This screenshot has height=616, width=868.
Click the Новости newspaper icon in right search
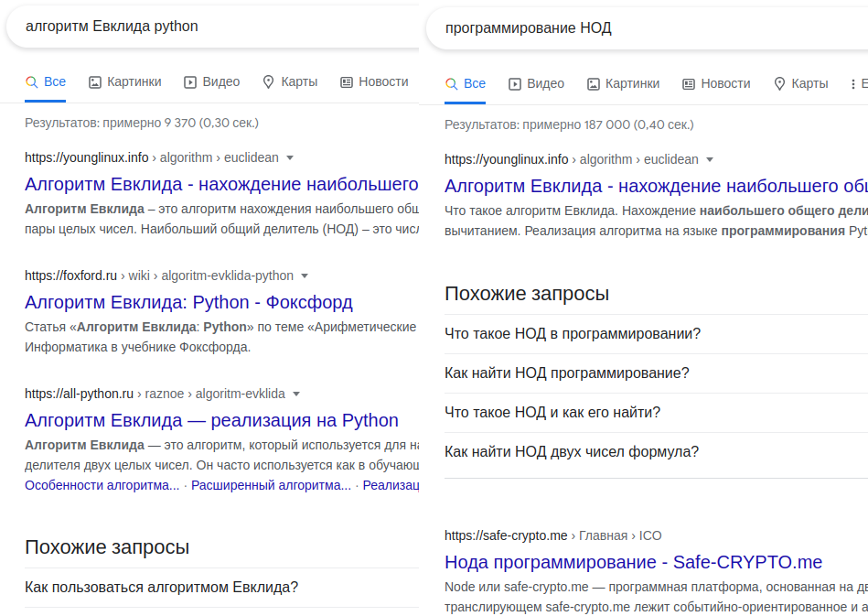(x=689, y=84)
